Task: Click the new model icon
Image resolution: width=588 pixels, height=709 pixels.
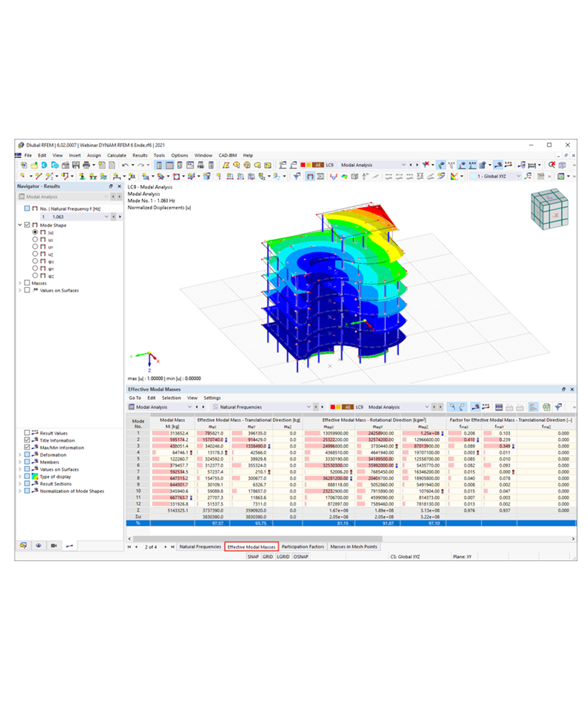Action: (x=24, y=165)
